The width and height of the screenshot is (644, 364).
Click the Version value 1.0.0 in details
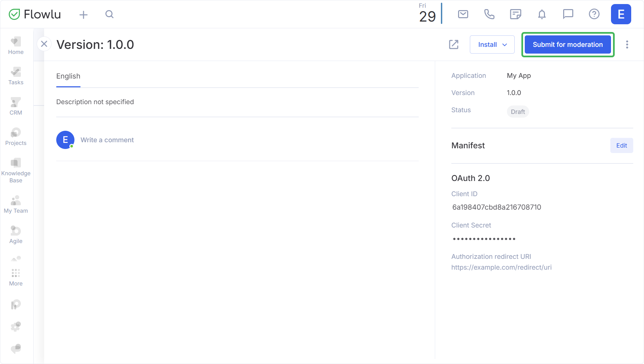514,93
